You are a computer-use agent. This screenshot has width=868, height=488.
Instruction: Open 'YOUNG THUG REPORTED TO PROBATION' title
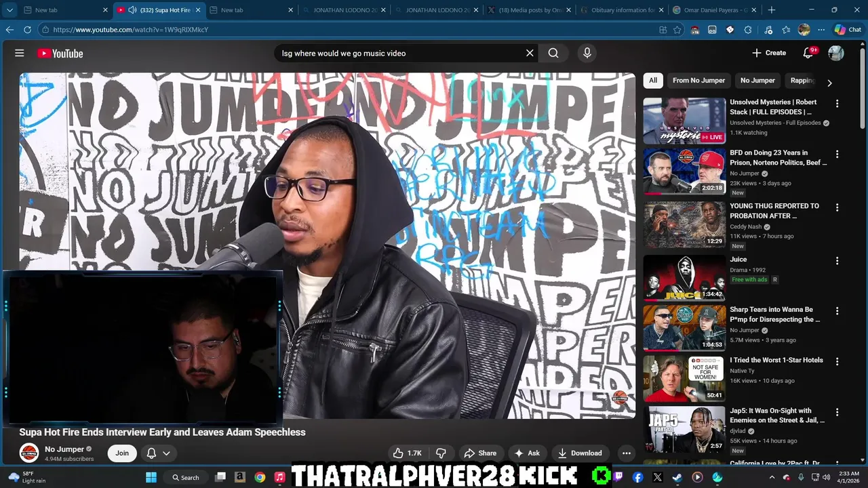[774, 211]
